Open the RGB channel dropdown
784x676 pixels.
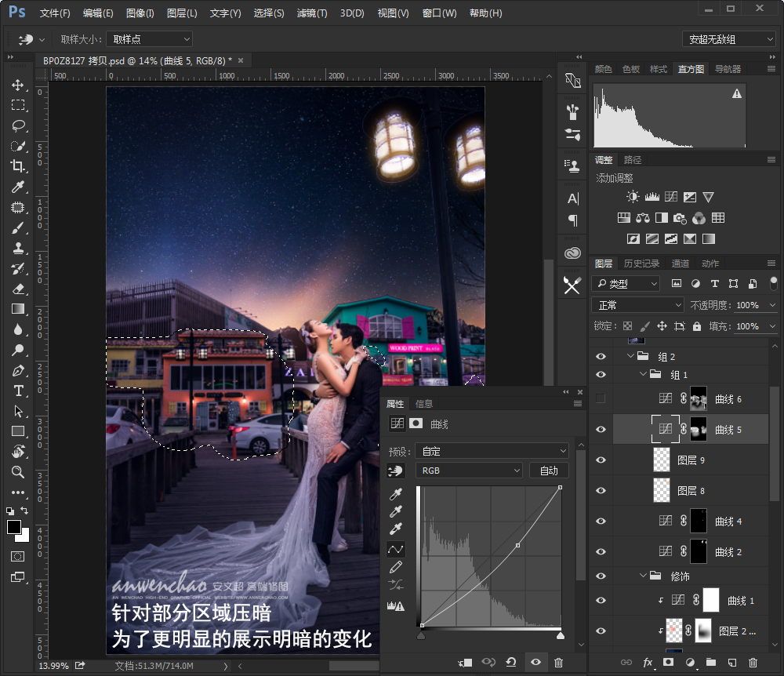[x=469, y=471]
